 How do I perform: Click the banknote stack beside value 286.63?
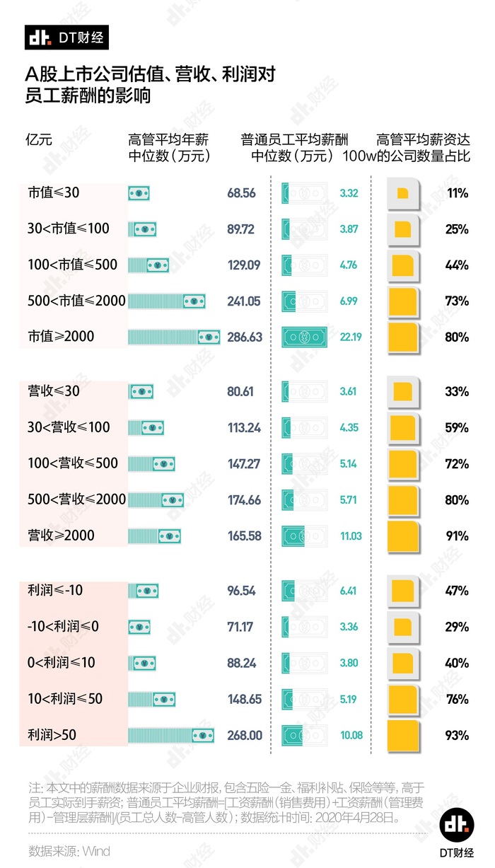pyautogui.click(x=174, y=337)
